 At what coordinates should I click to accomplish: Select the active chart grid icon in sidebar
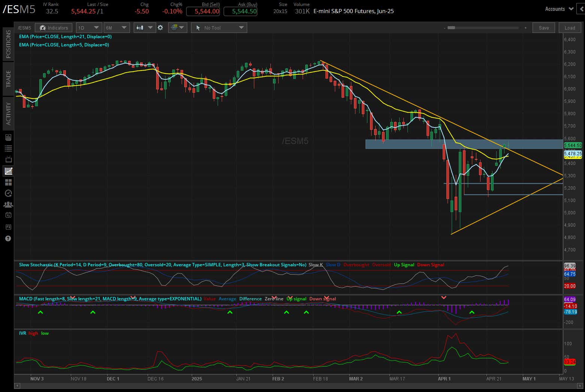[8, 171]
